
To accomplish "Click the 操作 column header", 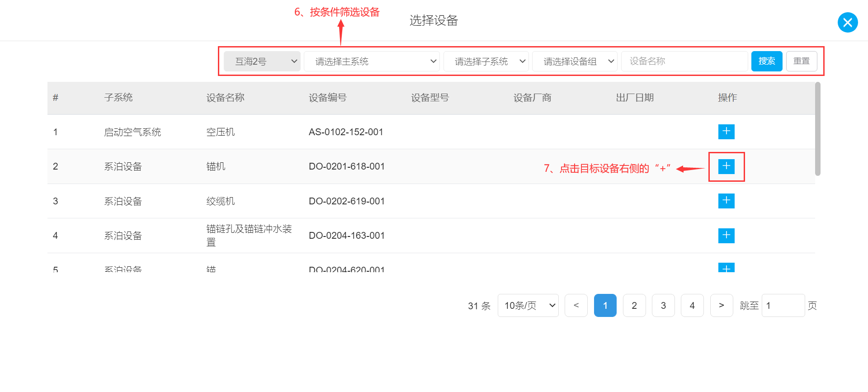I will (727, 98).
